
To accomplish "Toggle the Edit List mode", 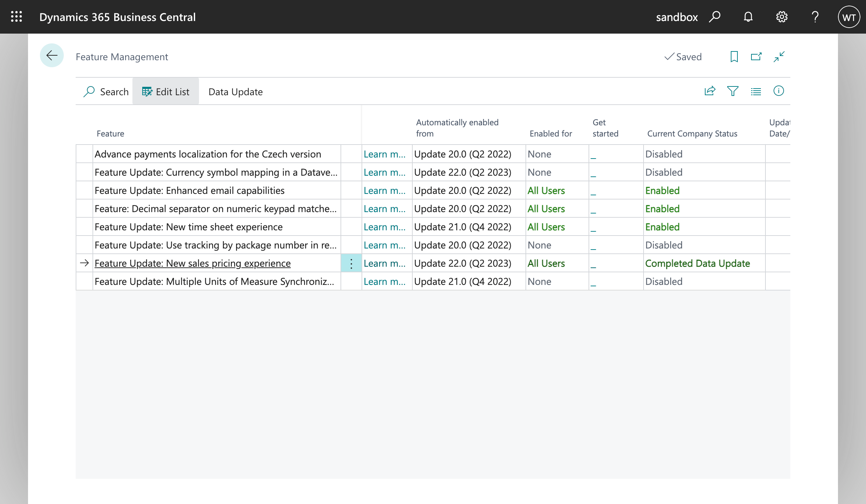I will [x=166, y=92].
